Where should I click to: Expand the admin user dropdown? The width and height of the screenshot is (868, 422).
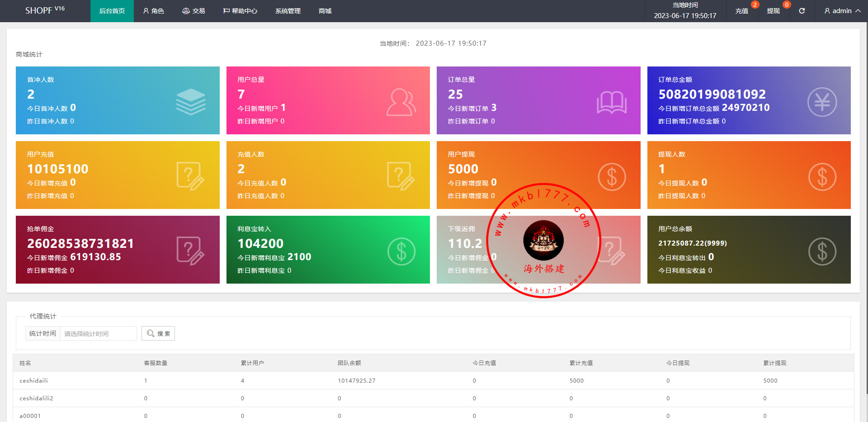(x=842, y=11)
